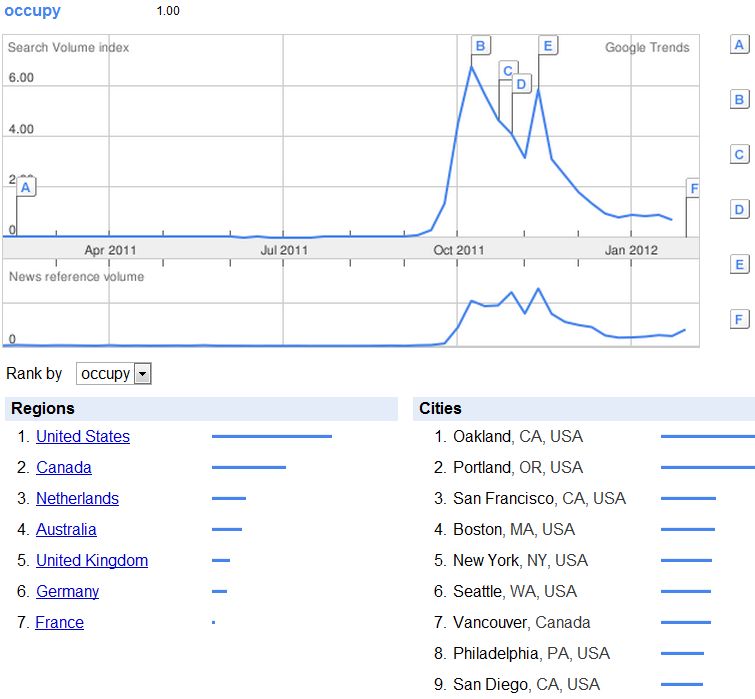Click flag marker E on the chart
Viewport: 755px width, 699px height.
coord(547,46)
